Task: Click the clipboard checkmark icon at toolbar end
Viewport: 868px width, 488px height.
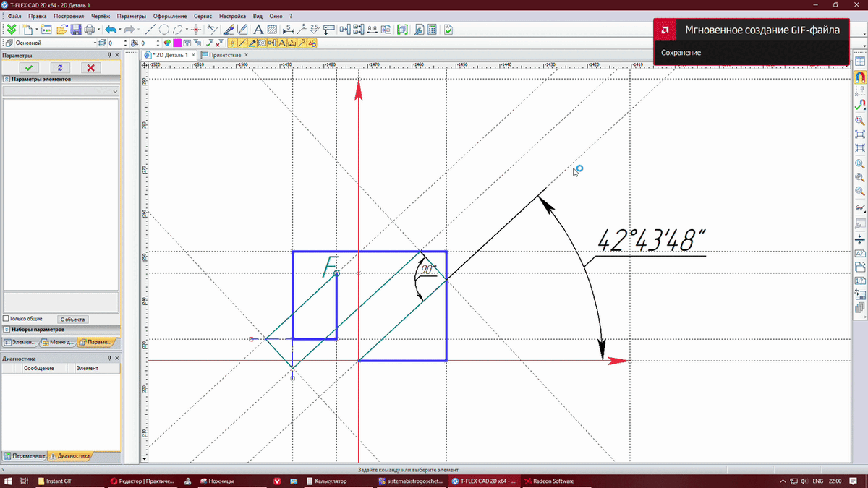Action: (448, 30)
